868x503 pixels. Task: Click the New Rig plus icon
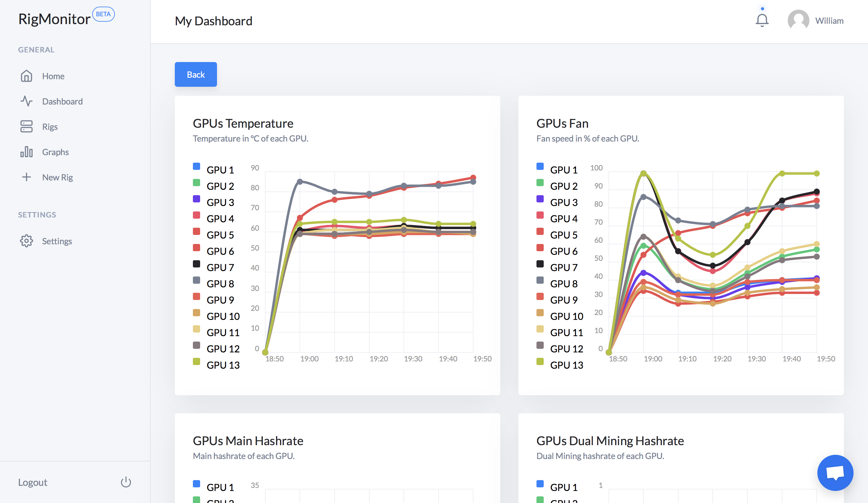pos(26,177)
